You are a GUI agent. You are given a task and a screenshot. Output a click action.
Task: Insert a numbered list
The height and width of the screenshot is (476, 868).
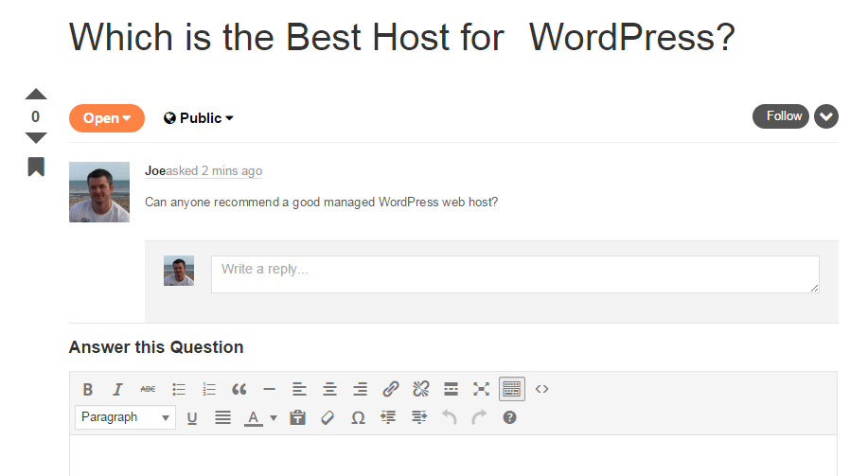[208, 389]
